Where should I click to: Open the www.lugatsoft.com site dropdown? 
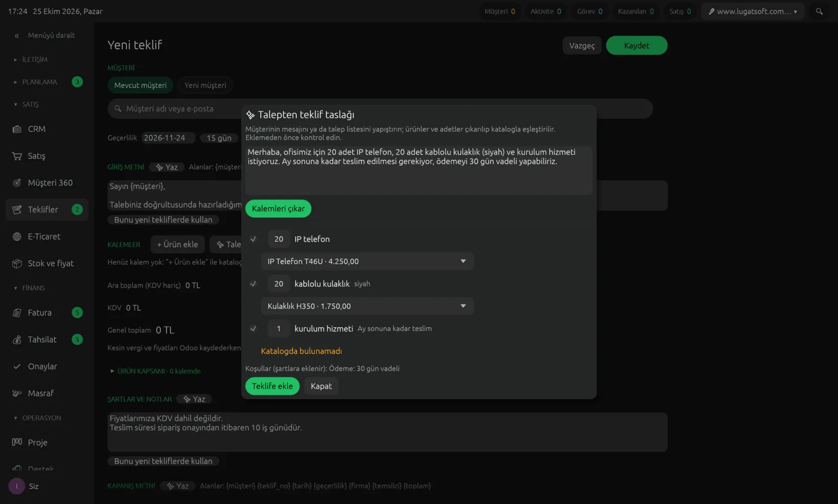[753, 11]
